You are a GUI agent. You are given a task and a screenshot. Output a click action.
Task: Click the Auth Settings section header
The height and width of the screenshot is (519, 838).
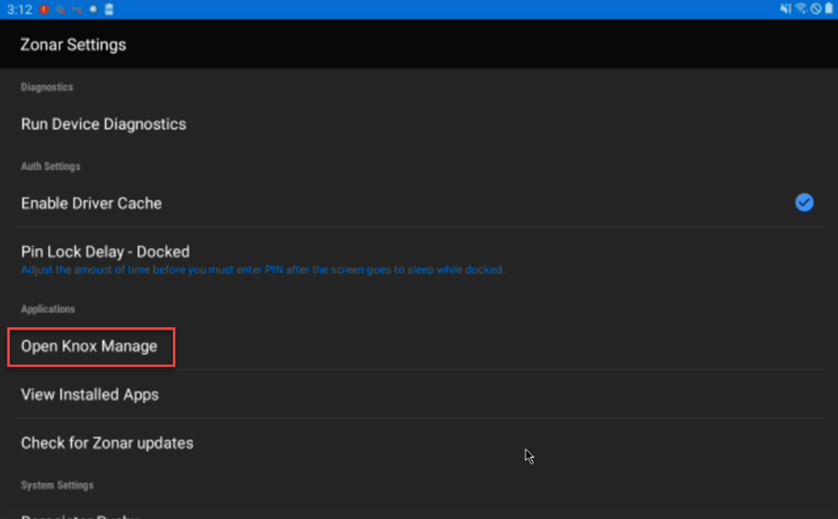[x=50, y=166]
